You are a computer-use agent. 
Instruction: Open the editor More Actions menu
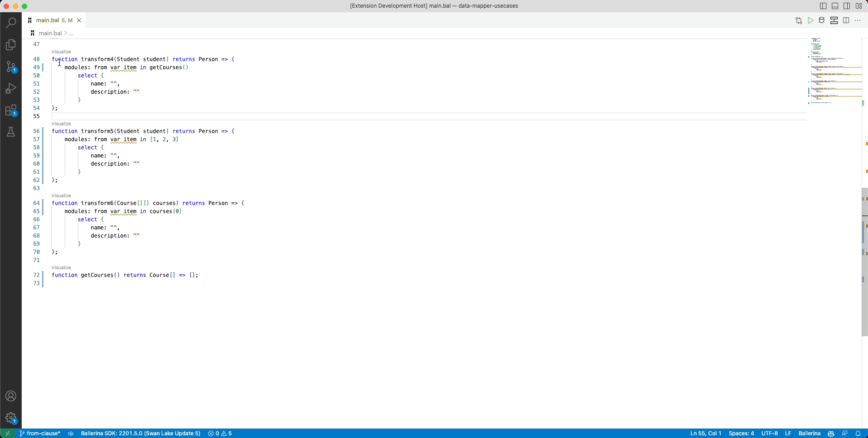click(859, 20)
